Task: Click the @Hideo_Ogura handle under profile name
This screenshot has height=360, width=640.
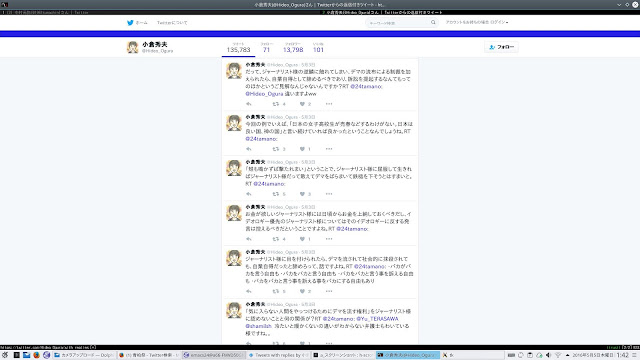Action: pos(158,51)
